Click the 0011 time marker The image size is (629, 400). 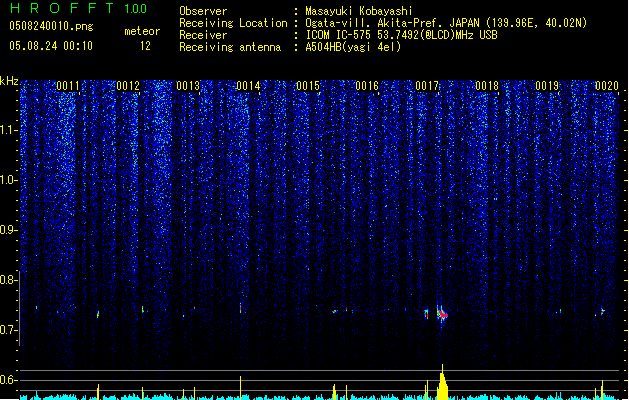(x=68, y=86)
